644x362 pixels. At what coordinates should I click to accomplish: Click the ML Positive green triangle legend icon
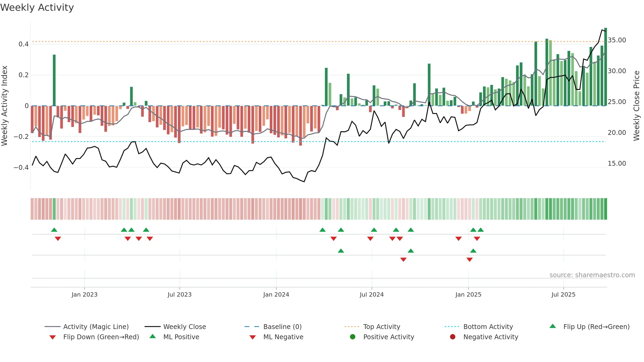153,336
